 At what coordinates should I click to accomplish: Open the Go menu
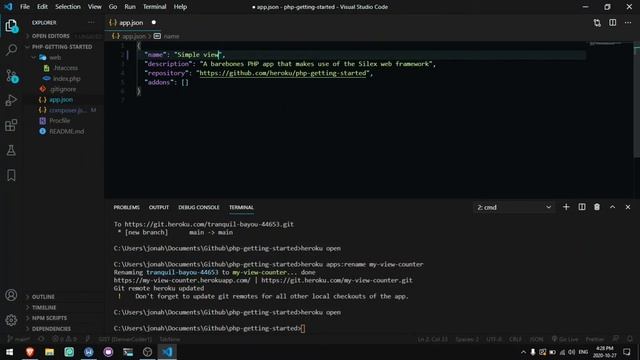coord(113,7)
